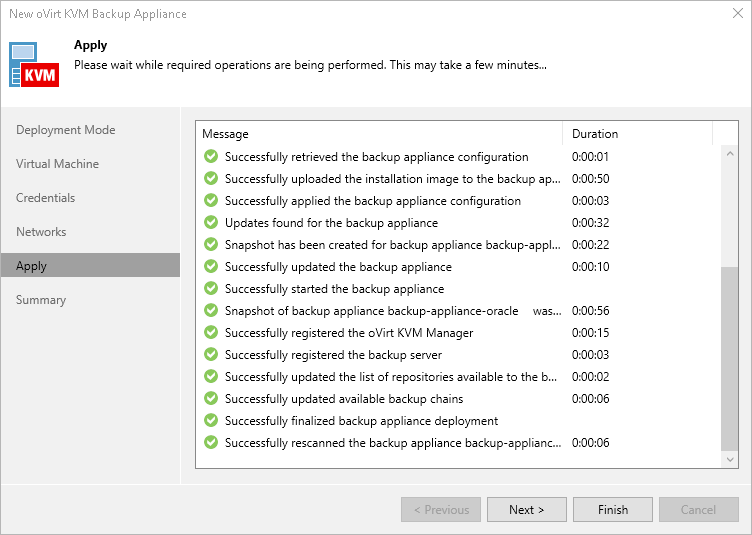Select 'Successfully rescanned the backup appliance' message
Viewport: 752px width, 535px height.
click(x=393, y=443)
